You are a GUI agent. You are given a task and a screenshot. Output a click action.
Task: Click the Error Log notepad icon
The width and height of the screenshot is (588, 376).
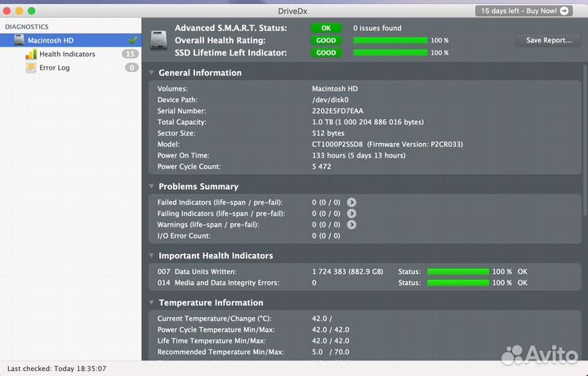coord(31,68)
